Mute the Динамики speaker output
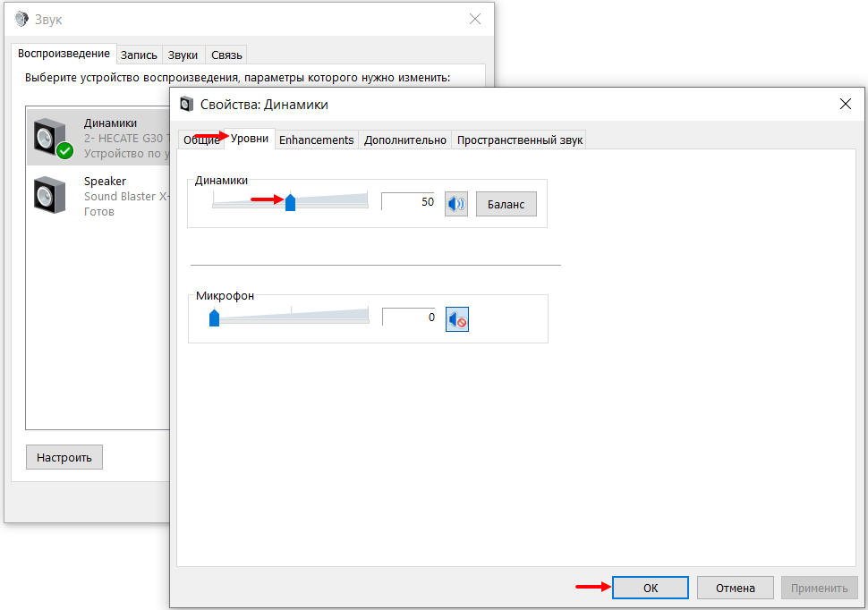Viewport: 868px width, 610px height. [456, 203]
